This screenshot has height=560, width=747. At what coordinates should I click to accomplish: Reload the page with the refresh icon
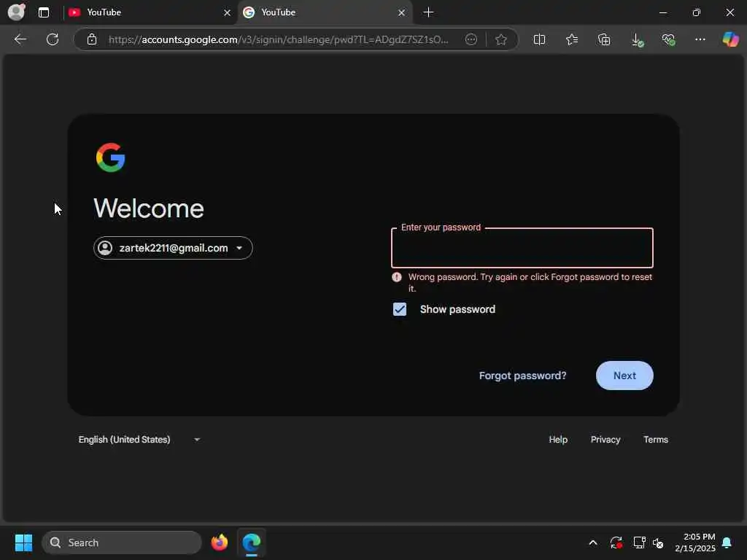(x=53, y=39)
